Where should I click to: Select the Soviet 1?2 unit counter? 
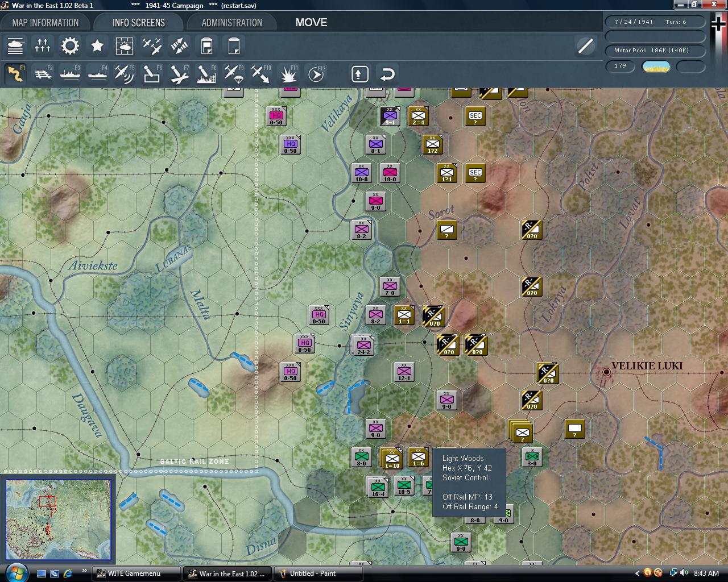pyautogui.click(x=432, y=144)
